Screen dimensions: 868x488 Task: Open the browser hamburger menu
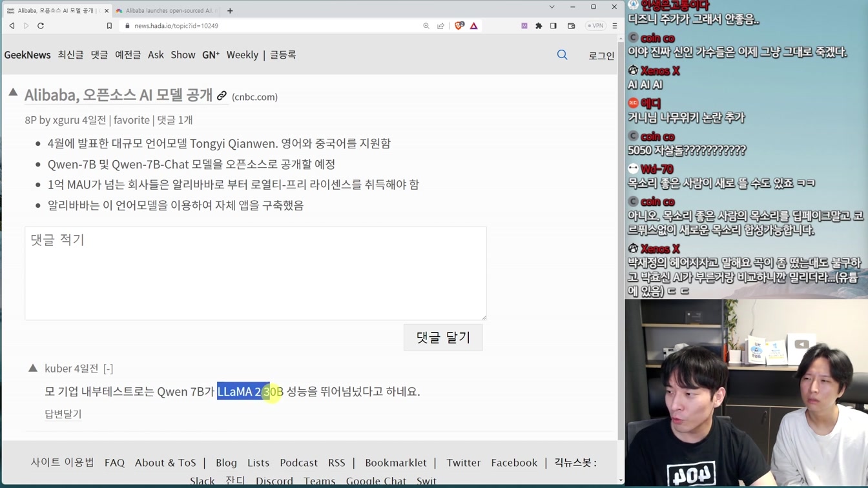click(x=615, y=26)
